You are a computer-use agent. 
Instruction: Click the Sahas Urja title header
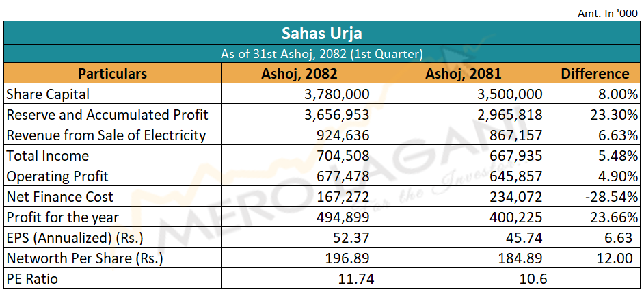[x=321, y=33]
